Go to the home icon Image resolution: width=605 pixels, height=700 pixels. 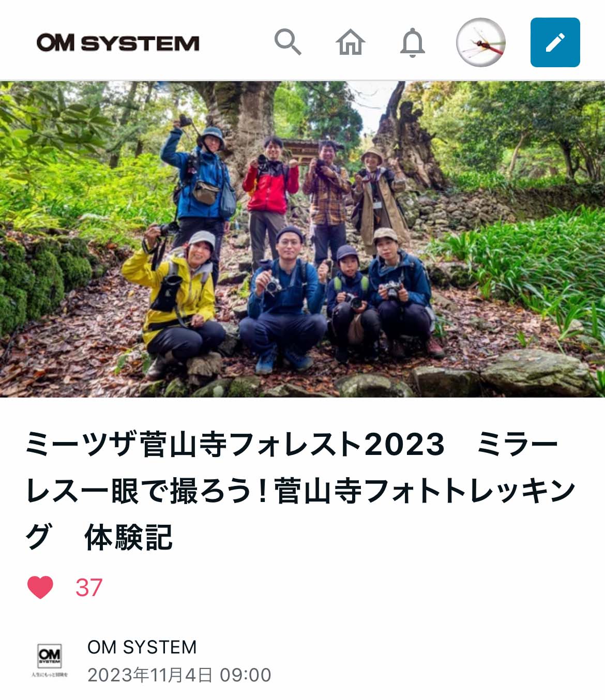click(351, 42)
